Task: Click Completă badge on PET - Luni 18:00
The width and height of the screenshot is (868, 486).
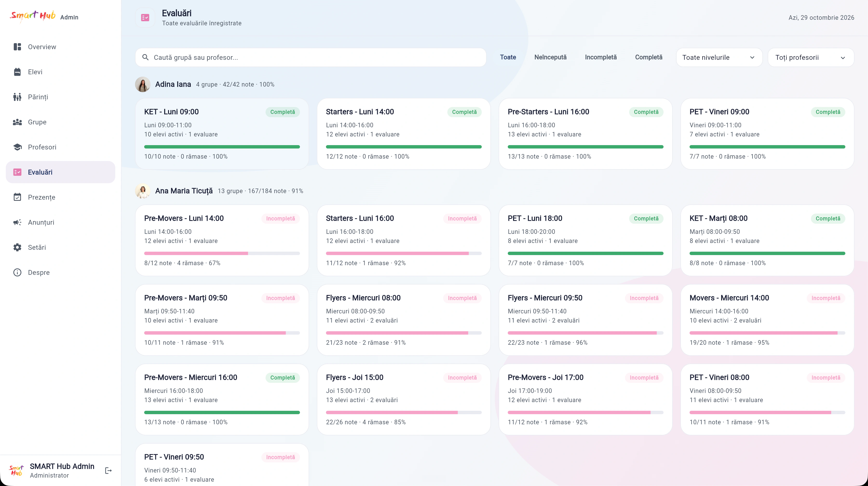Action: (646, 219)
